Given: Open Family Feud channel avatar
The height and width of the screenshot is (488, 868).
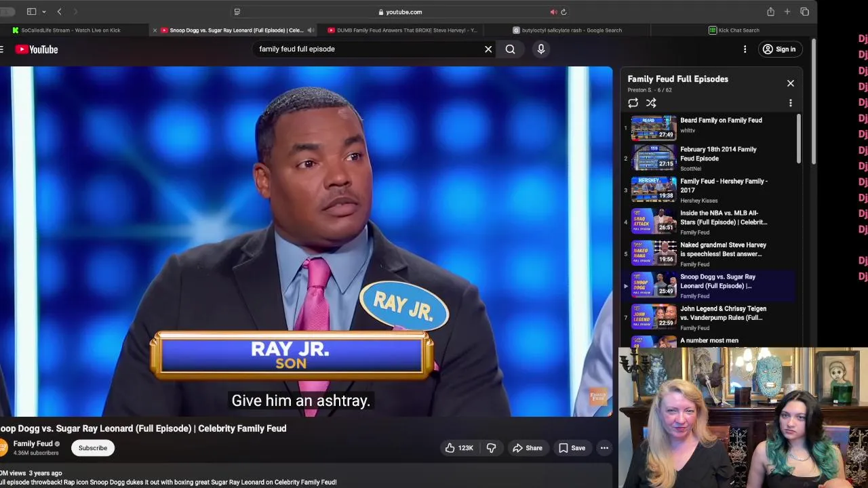Looking at the screenshot, I should click(3, 447).
